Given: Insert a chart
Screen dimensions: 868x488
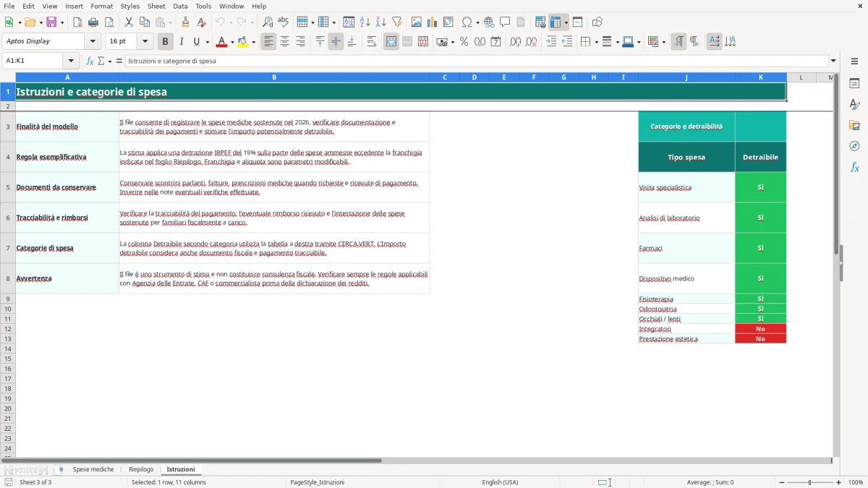Looking at the screenshot, I should pyautogui.click(x=433, y=22).
